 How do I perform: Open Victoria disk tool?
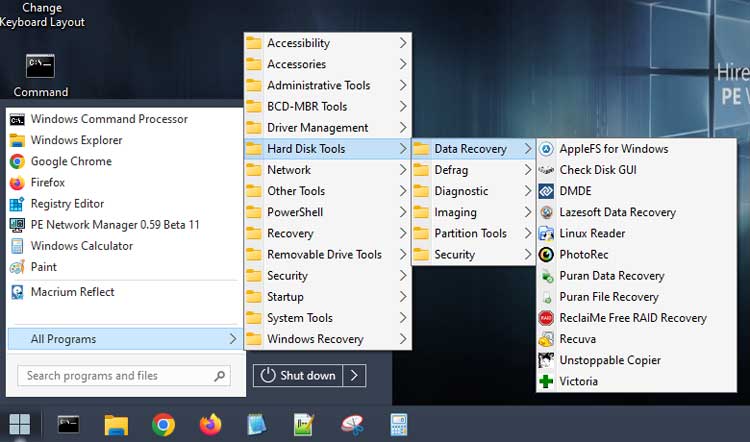click(x=636, y=381)
